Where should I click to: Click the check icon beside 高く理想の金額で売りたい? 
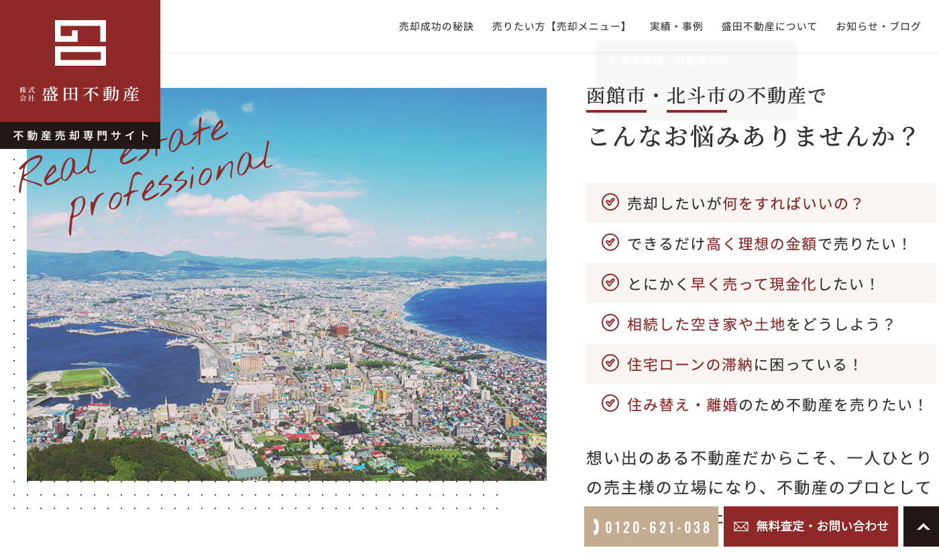click(610, 242)
